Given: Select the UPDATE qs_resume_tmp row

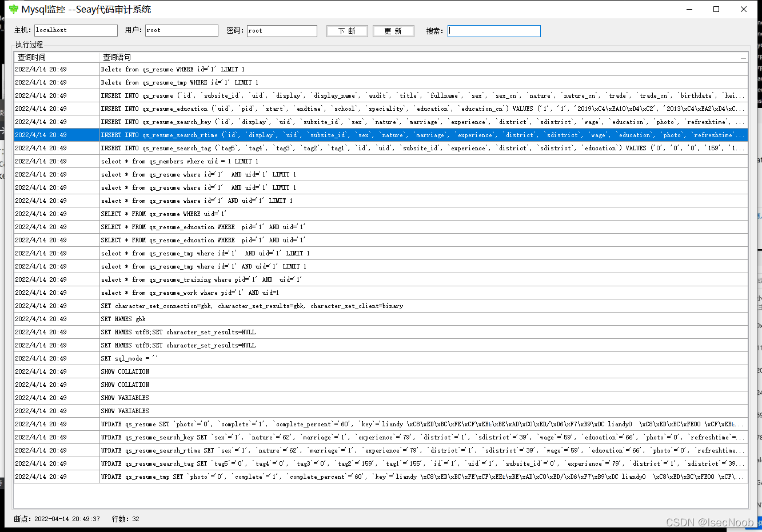Looking at the screenshot, I should click(x=381, y=477).
